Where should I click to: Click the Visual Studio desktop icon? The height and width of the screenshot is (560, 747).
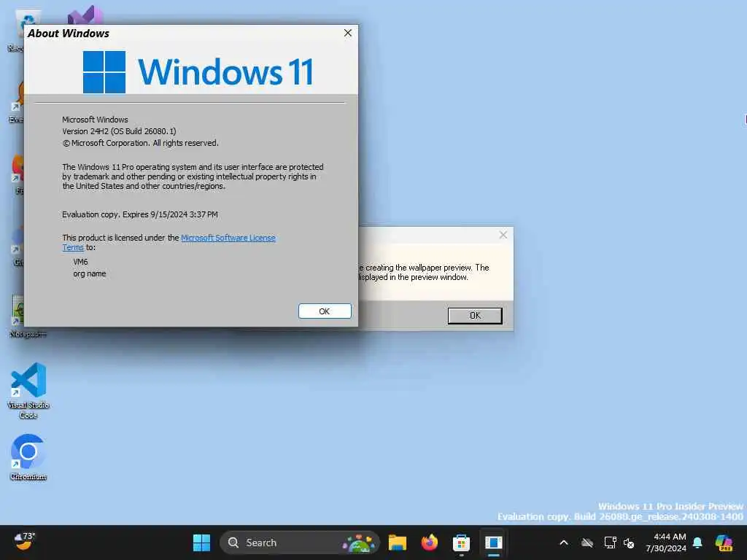pyautogui.click(x=86, y=15)
